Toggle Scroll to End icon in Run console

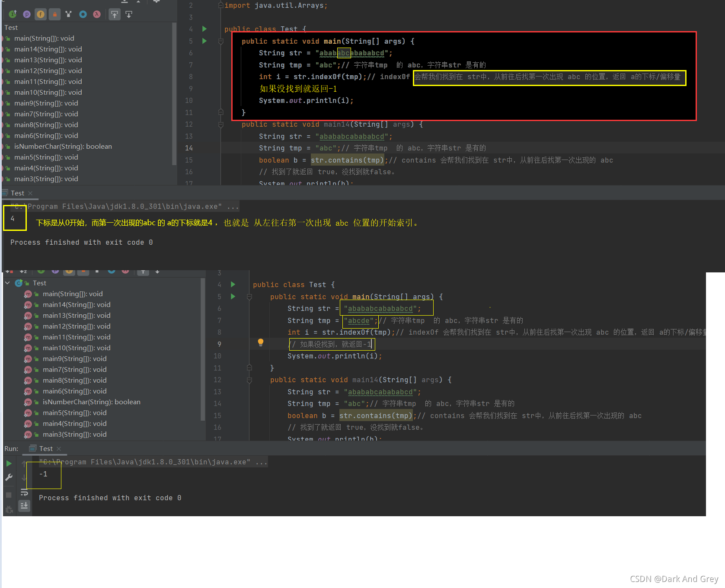pos(24,505)
